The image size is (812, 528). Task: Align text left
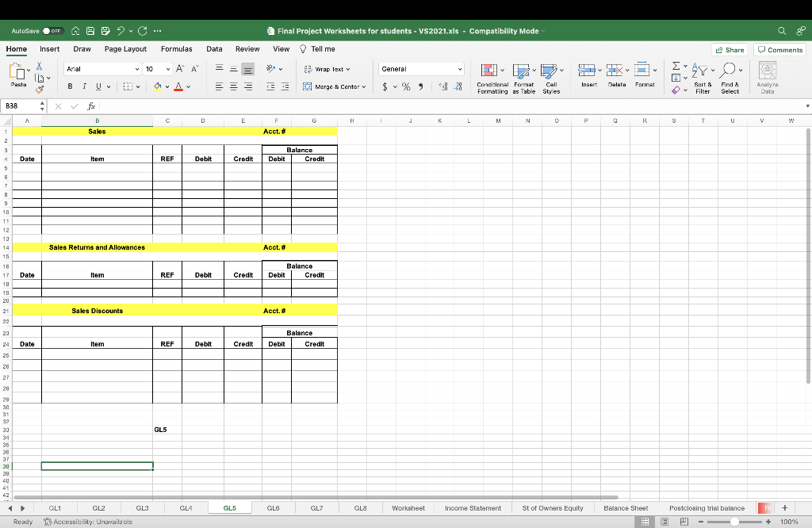point(219,86)
